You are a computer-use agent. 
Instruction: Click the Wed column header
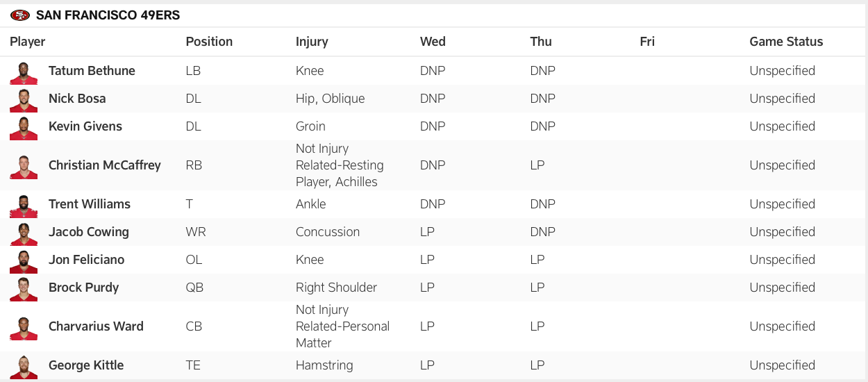433,42
